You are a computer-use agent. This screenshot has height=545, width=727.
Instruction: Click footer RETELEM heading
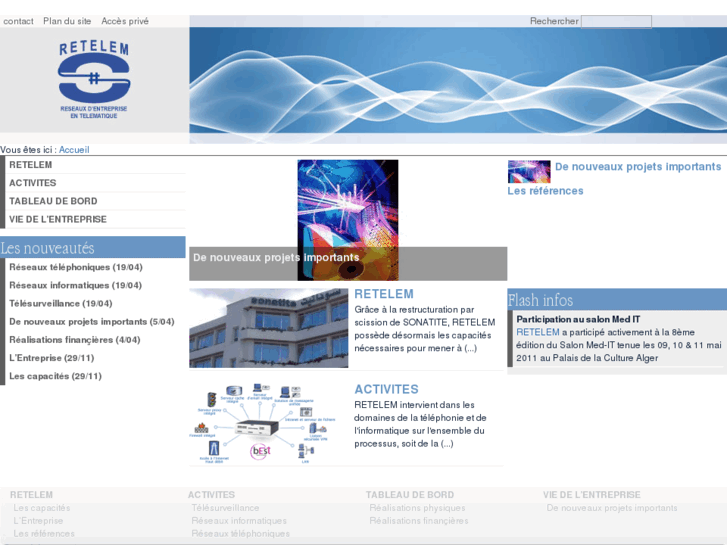click(x=31, y=495)
